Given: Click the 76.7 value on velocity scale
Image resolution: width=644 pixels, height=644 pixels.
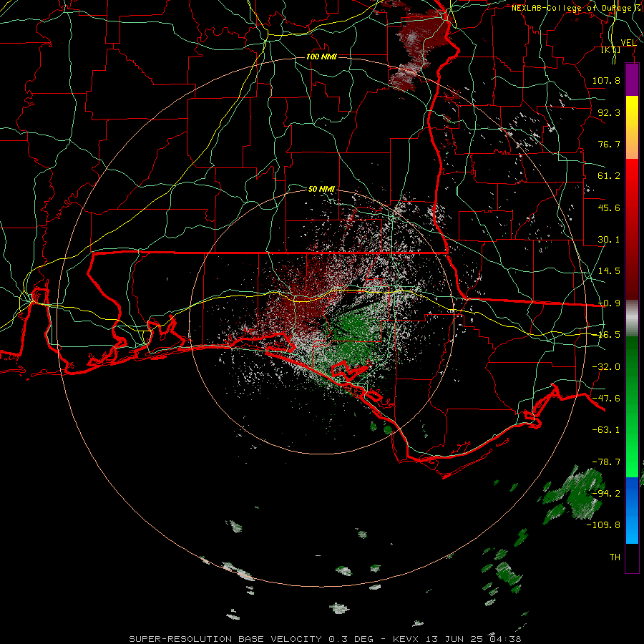Looking at the screenshot, I should pos(609,144).
